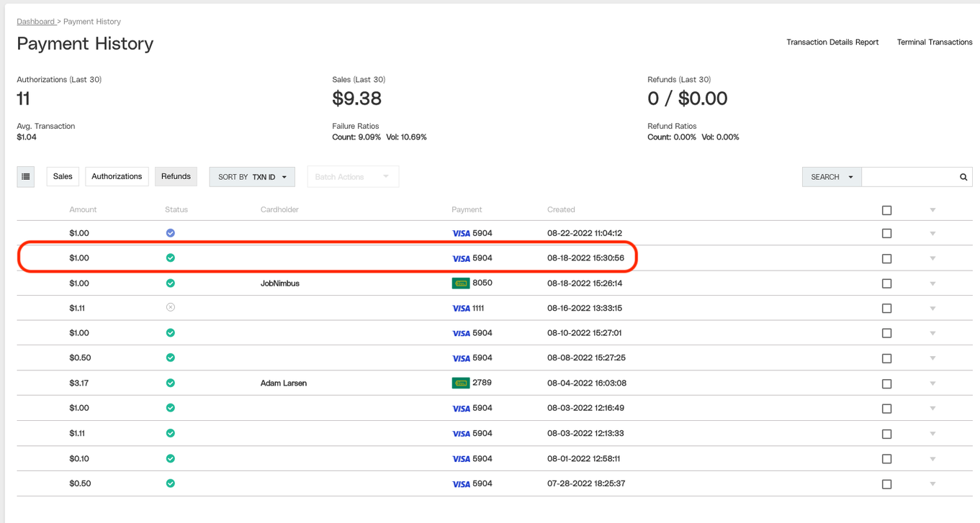980x523 pixels.
Task: Click the cash payment icon for Adam Larsen
Action: 460,383
